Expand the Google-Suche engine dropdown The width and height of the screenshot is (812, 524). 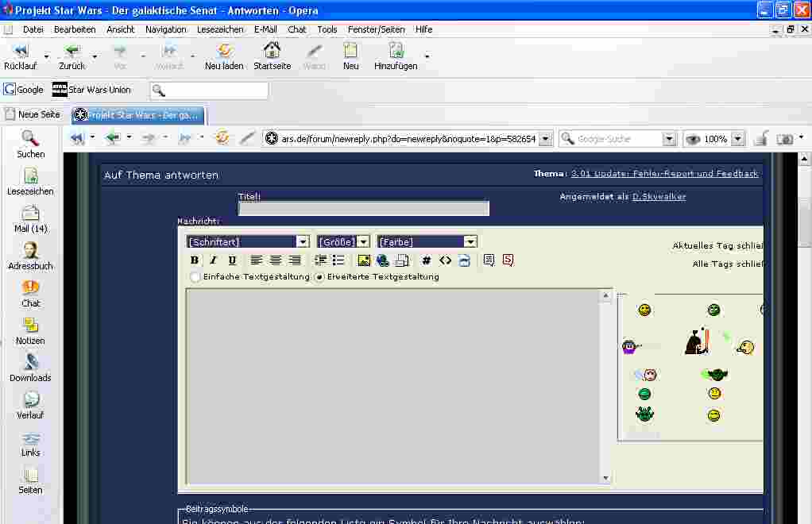669,139
